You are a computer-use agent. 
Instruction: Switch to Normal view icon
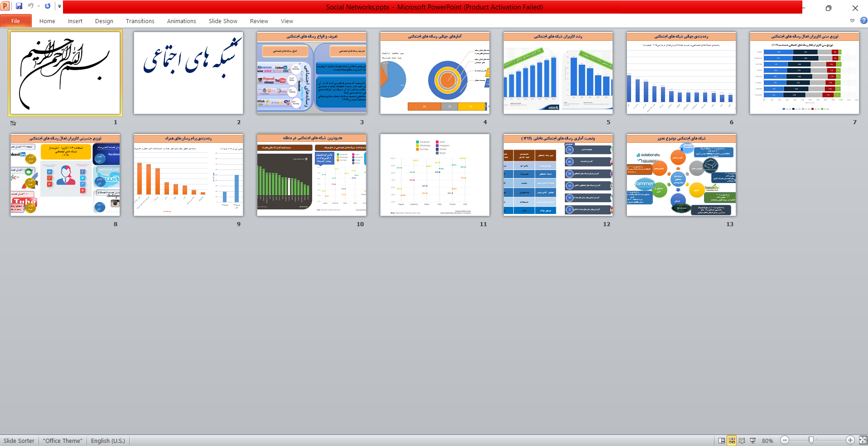coord(722,441)
